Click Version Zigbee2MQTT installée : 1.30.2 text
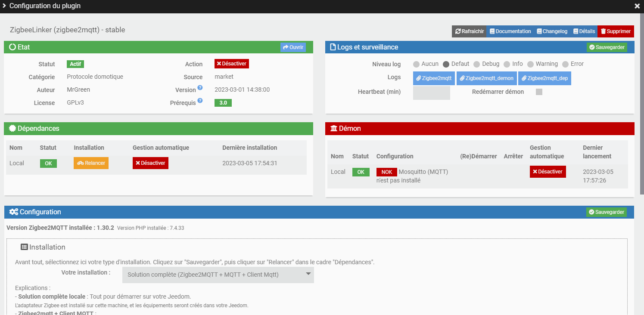Viewport: 644px width, 315px height. pyautogui.click(x=60, y=228)
